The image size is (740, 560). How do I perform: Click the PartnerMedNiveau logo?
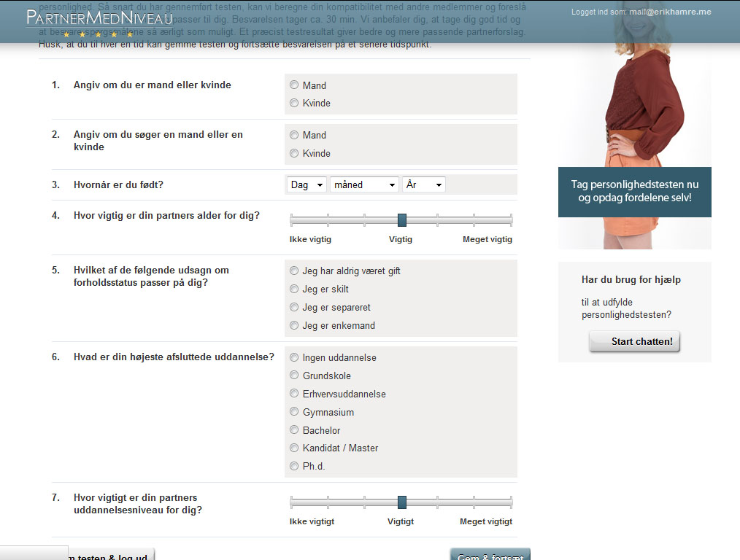(99, 17)
